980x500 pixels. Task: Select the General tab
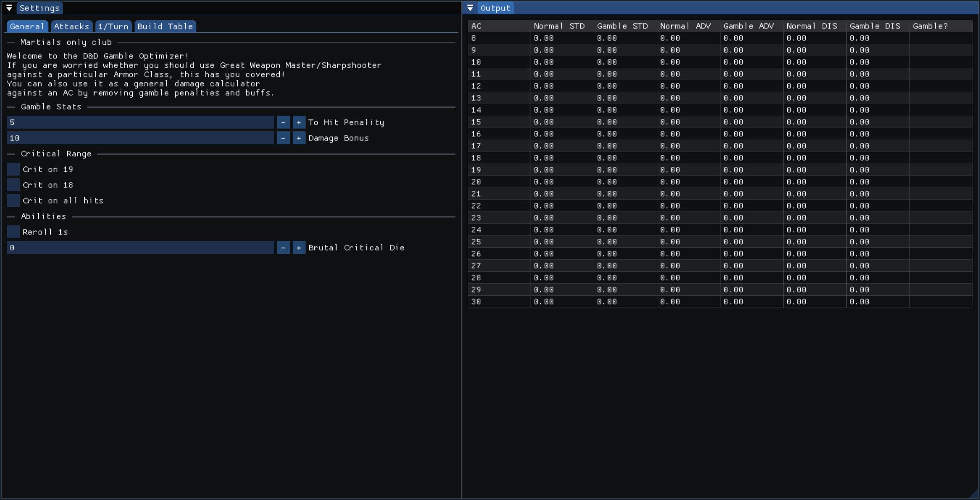click(x=27, y=26)
